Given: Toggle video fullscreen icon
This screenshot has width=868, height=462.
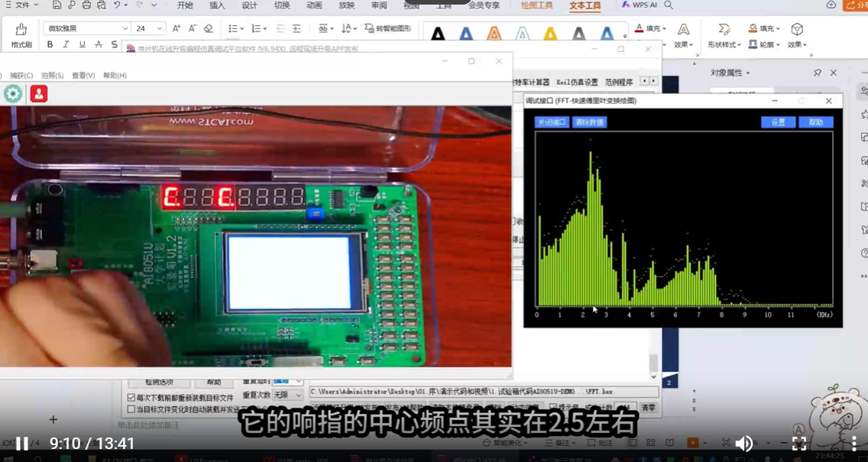Looking at the screenshot, I should [x=798, y=443].
